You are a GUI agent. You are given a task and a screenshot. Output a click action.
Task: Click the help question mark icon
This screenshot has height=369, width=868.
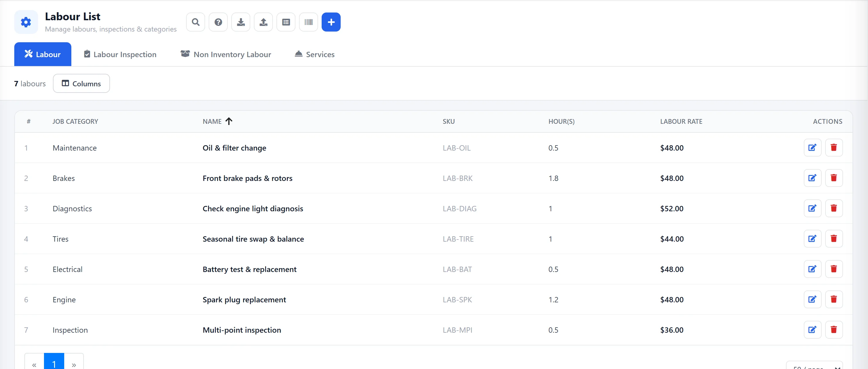218,22
